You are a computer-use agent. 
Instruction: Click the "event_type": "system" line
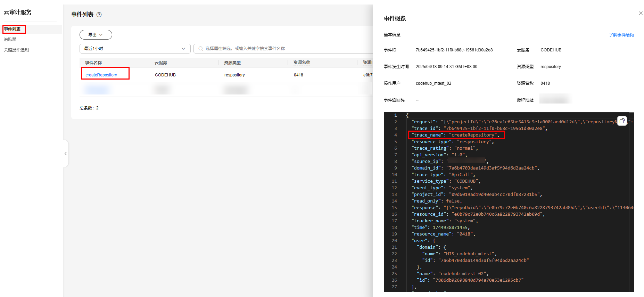pyautogui.click(x=442, y=188)
